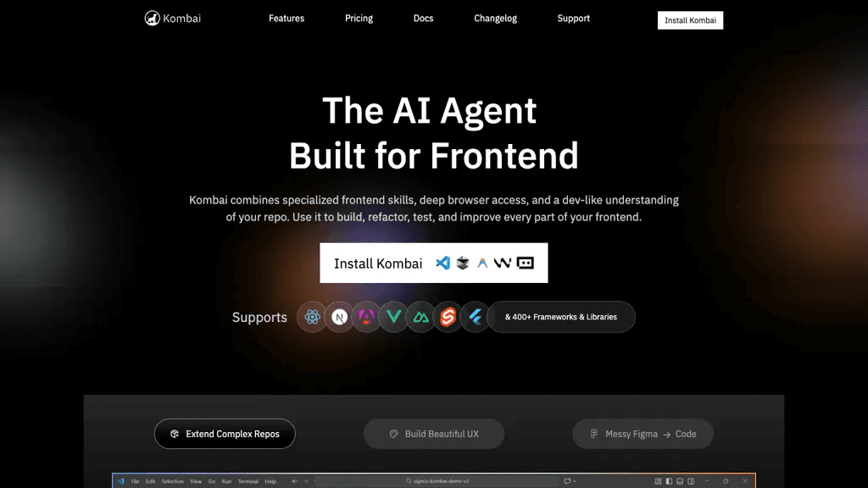Click the Flutter framework icon
This screenshot has height=488, width=868.
pyautogui.click(x=475, y=317)
